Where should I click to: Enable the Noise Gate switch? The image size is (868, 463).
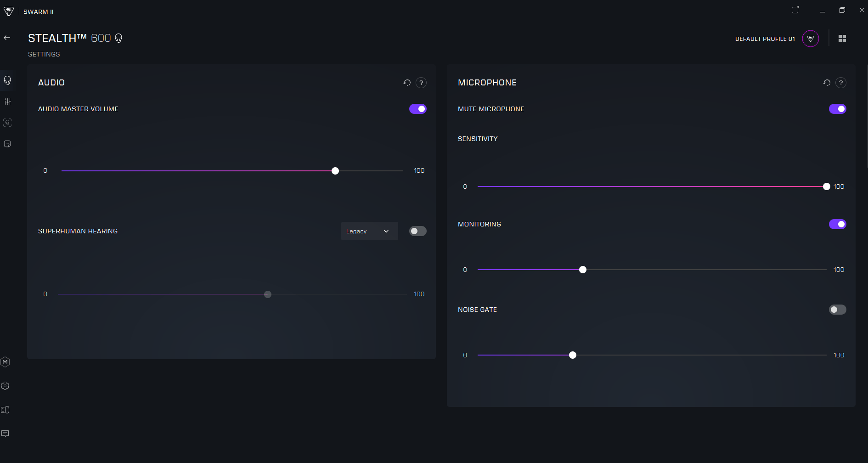[838, 310]
